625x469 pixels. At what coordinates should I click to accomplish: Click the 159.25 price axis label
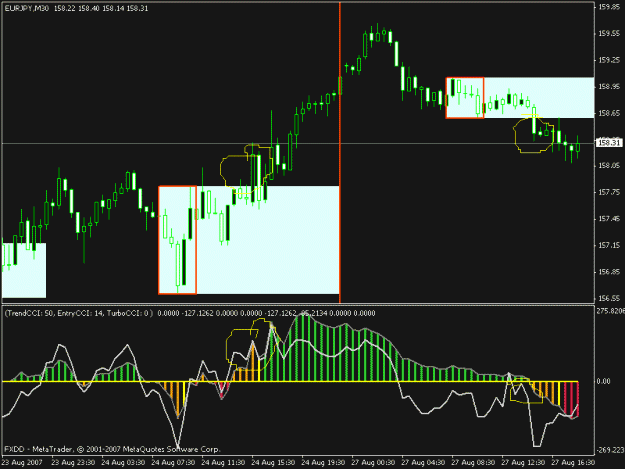click(x=608, y=60)
